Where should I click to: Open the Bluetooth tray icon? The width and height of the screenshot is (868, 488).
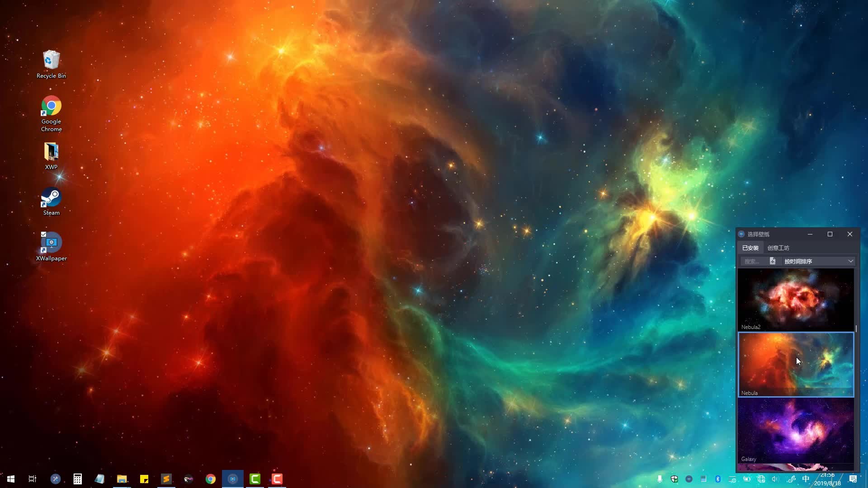pos(718,479)
